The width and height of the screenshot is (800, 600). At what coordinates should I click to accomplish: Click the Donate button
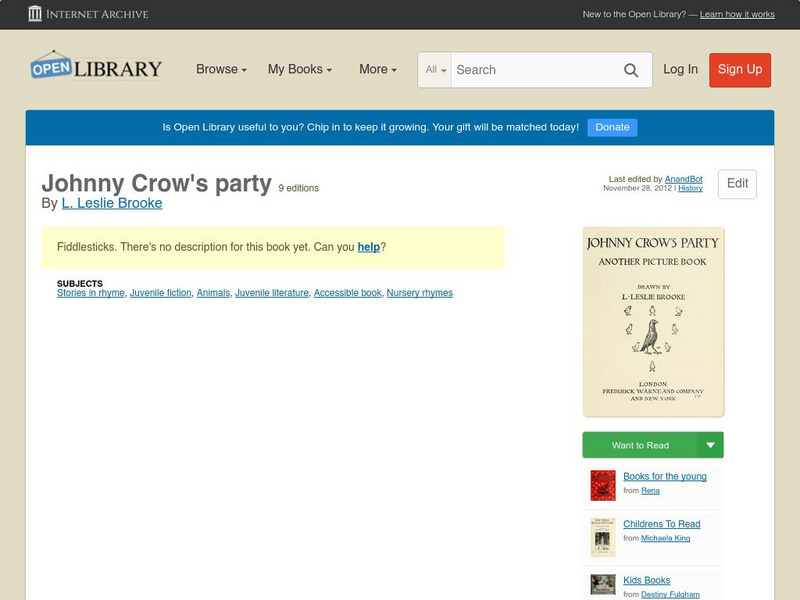point(612,127)
